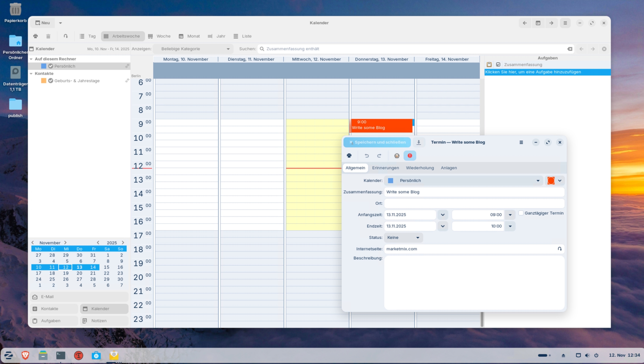Switch calendar to Tag view

[88, 36]
